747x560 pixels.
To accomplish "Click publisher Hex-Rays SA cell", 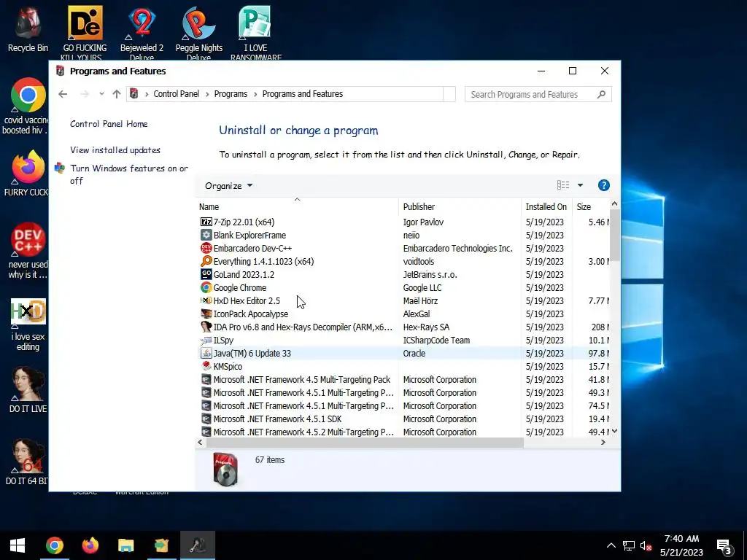I will (x=426, y=327).
